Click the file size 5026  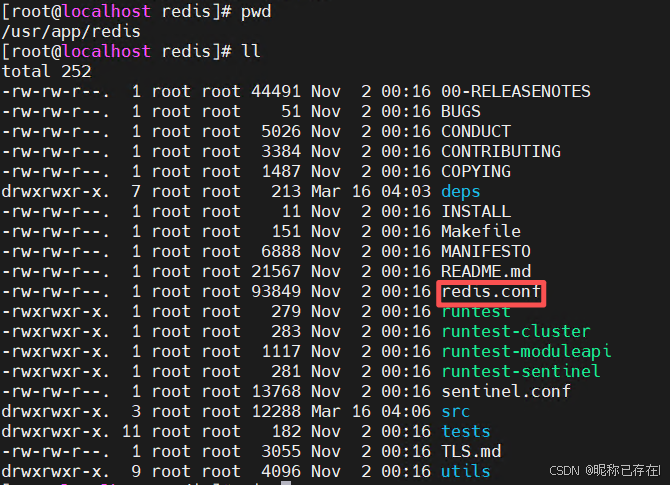click(281, 132)
